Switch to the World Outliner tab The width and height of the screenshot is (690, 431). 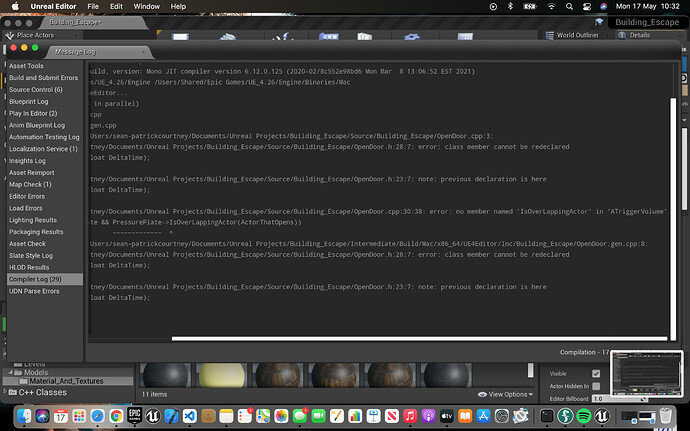click(577, 35)
